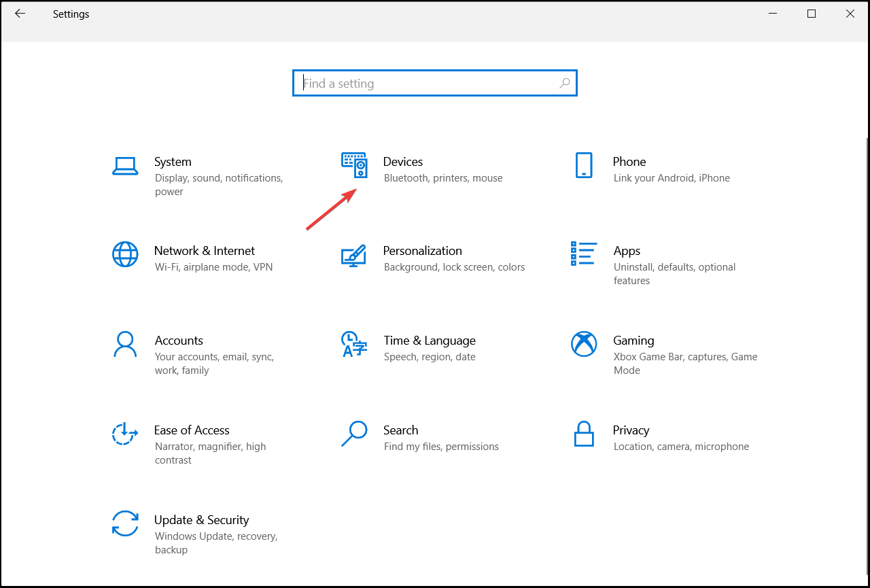Open Ease of Access icon
Viewport: 870px width, 588px height.
pyautogui.click(x=125, y=434)
